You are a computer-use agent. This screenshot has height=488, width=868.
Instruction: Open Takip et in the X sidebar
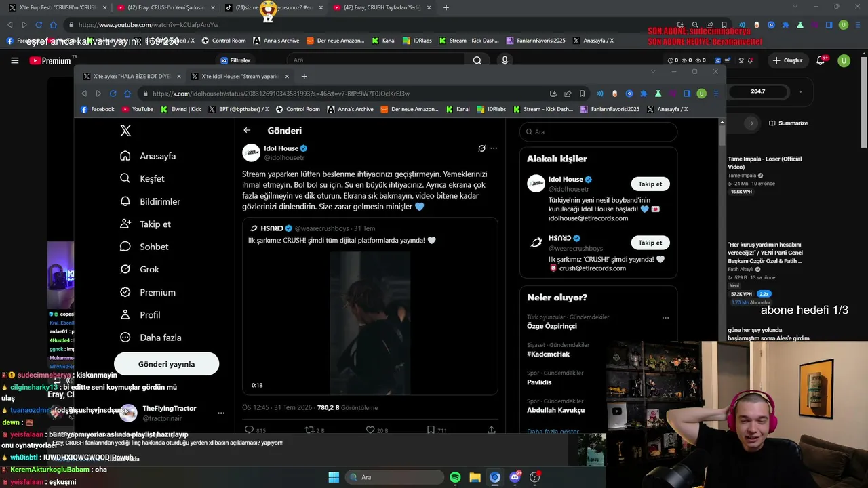pyautogui.click(x=144, y=224)
